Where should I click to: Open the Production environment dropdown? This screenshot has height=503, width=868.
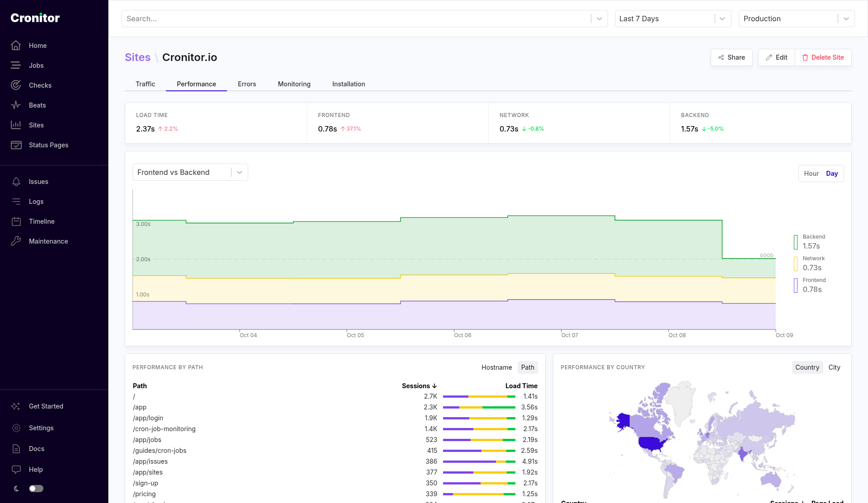797,19
